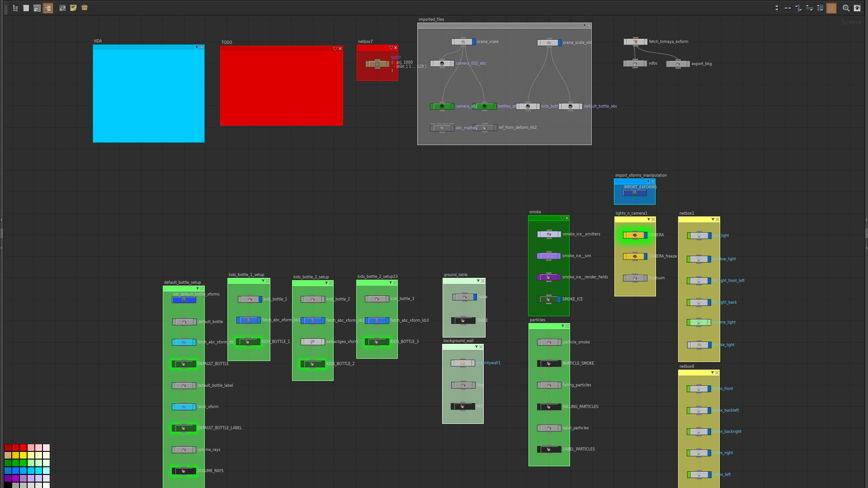Click the align nodes vertically icon
Image resolution: width=868 pixels, height=488 pixels.
[777, 8]
